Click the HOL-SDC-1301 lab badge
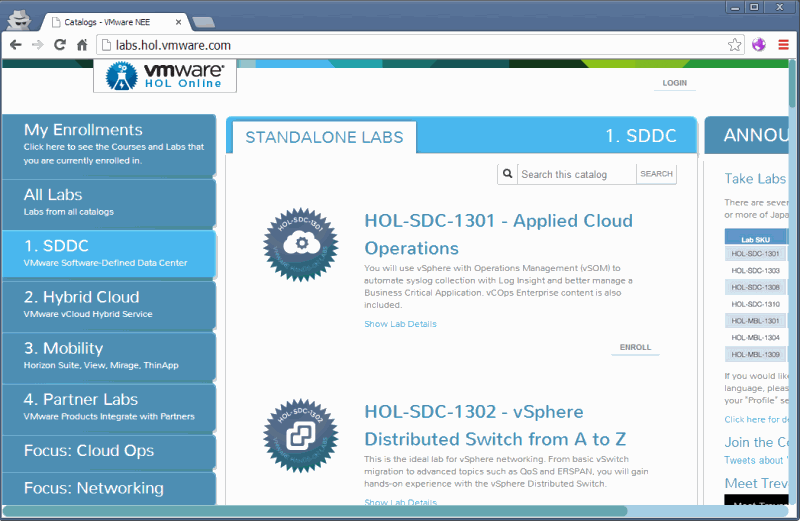The width and height of the screenshot is (800, 521). (x=301, y=245)
